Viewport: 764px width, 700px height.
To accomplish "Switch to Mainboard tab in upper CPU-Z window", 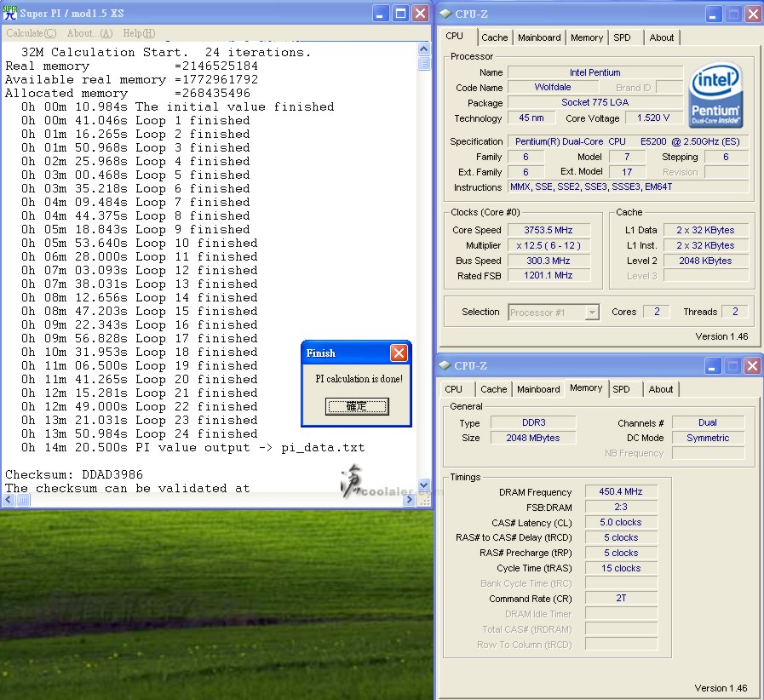I will point(539,37).
